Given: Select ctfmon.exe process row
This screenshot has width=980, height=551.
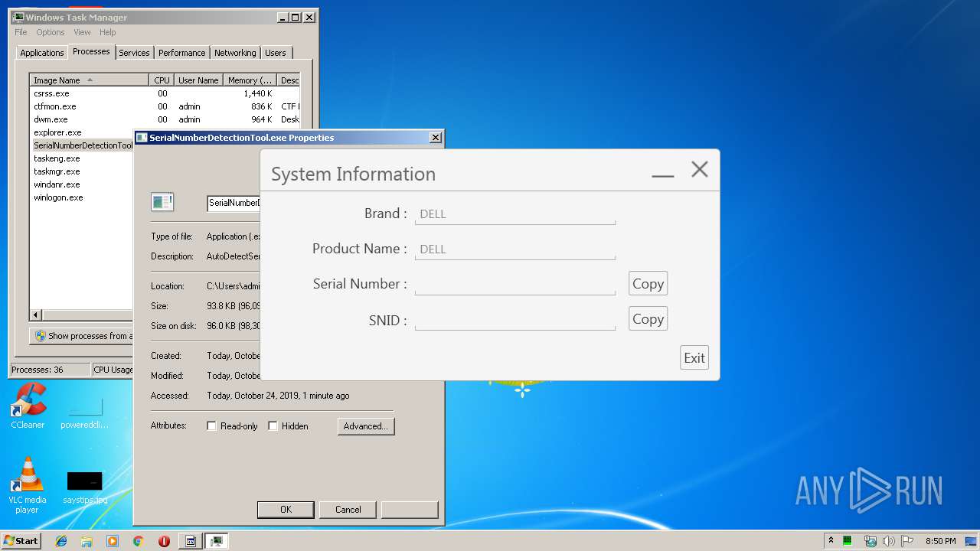Looking at the screenshot, I should (x=165, y=106).
